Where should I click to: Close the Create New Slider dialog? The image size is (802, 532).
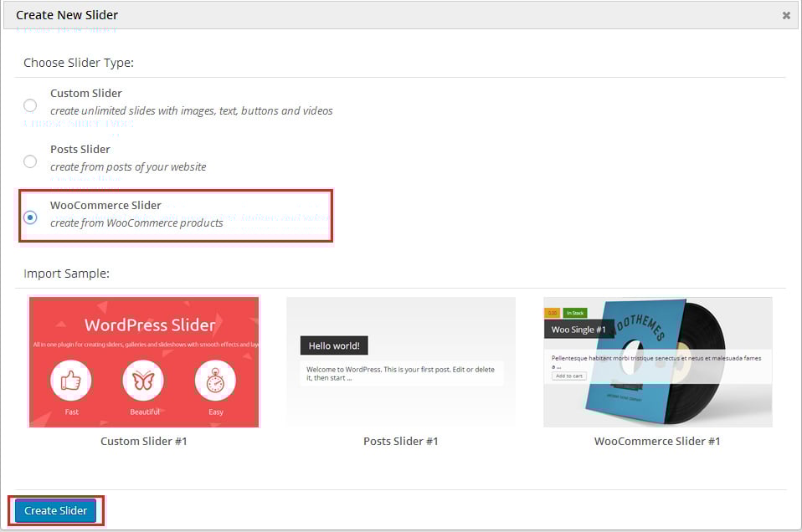click(786, 15)
